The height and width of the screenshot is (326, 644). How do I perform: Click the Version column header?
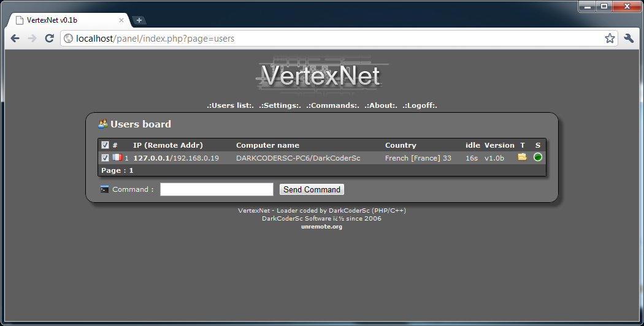[499, 145]
